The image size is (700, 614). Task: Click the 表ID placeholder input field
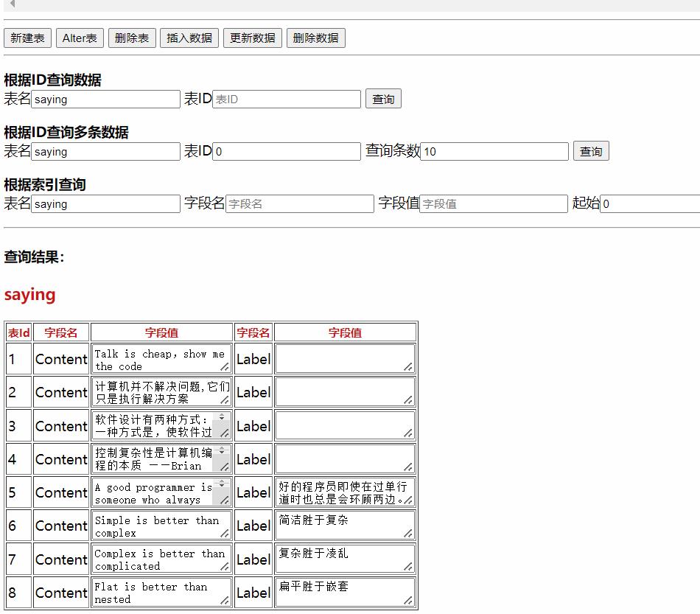286,98
